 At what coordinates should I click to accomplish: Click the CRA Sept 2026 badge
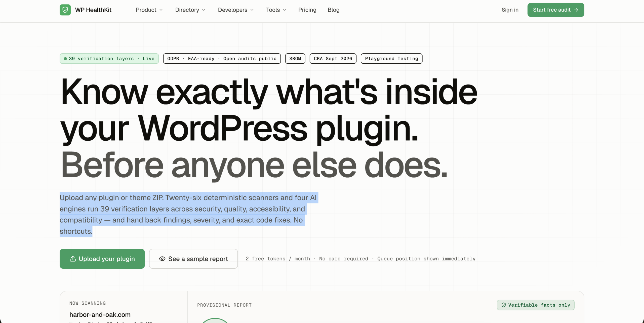(x=333, y=59)
